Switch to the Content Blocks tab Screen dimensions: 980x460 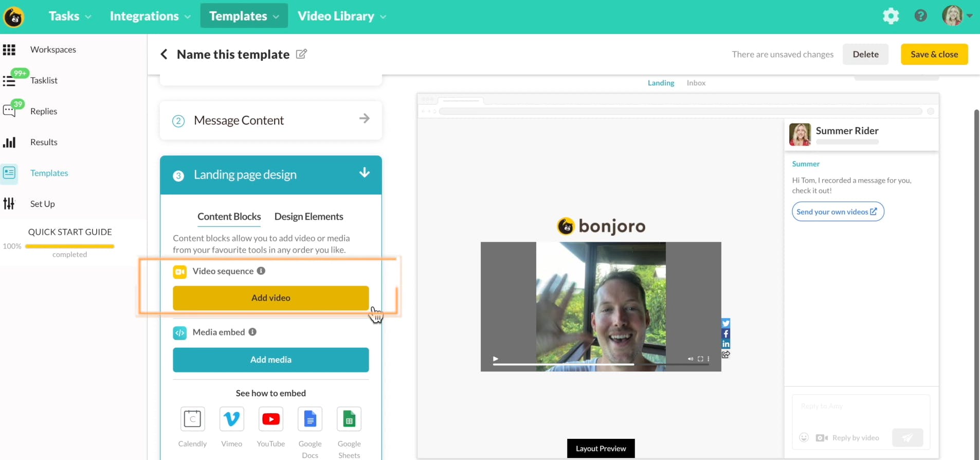tap(229, 217)
